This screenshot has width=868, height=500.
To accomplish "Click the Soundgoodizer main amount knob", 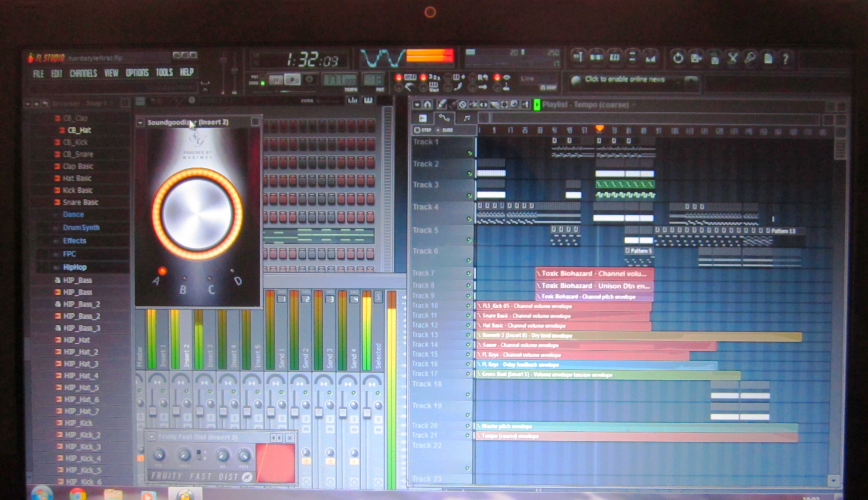I will (x=197, y=214).
